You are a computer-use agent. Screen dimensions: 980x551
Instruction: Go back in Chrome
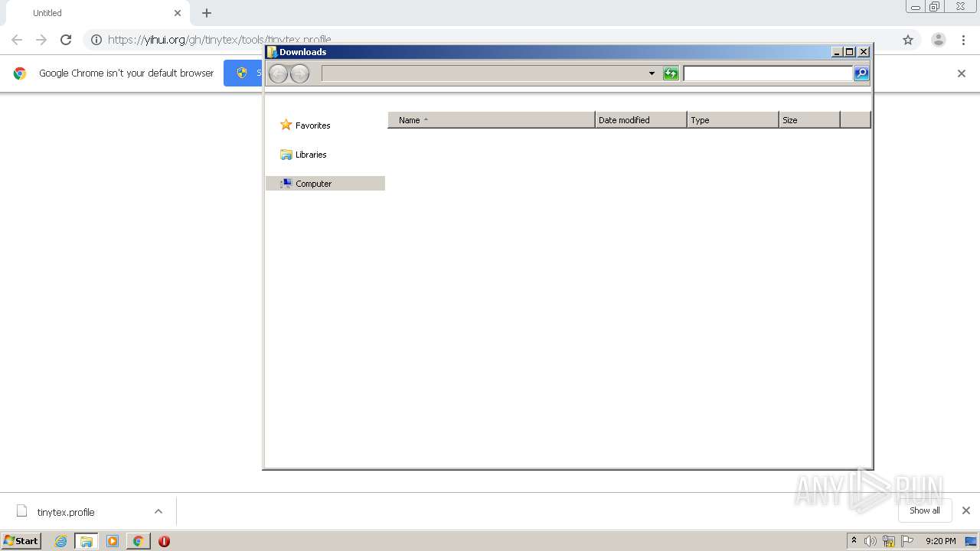pyautogui.click(x=17, y=40)
